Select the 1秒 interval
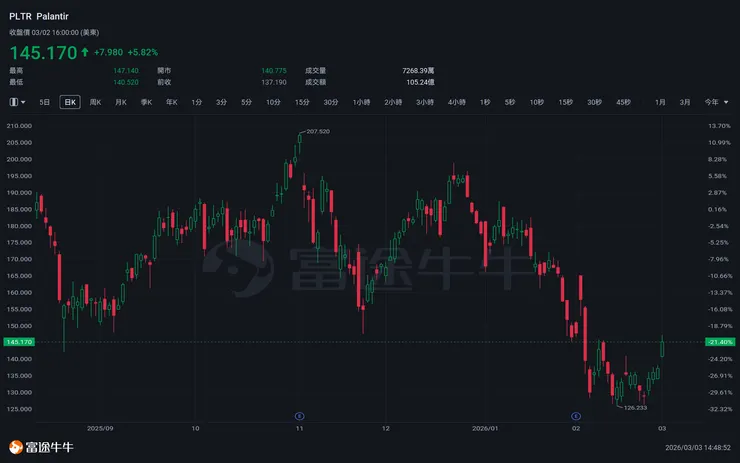The image size is (740, 463). (x=485, y=102)
